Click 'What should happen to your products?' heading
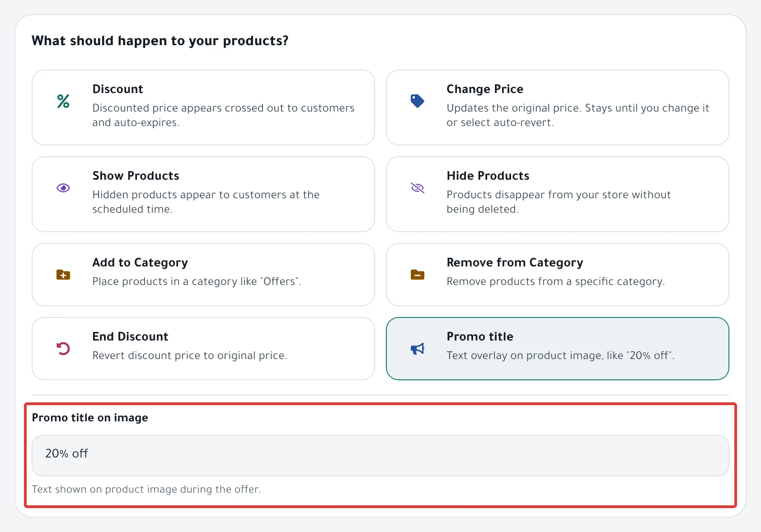 click(x=160, y=41)
